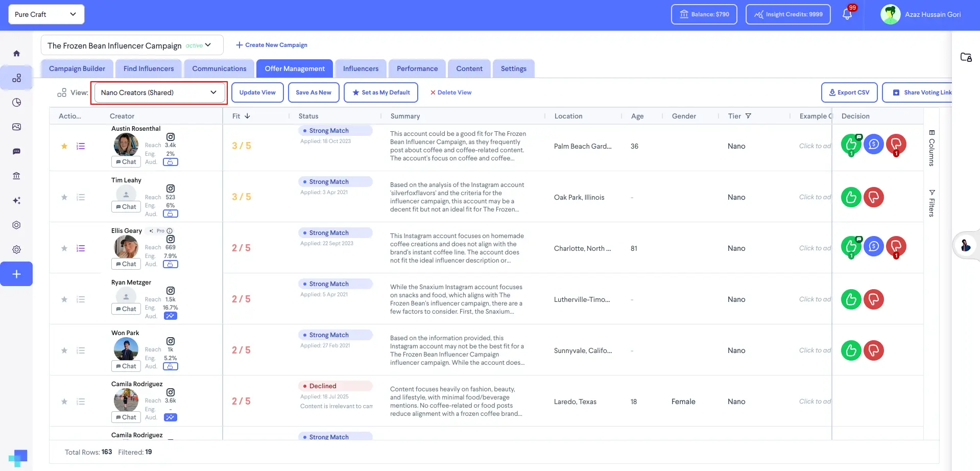
Task: Open the chat messages sidebar icon
Action: point(16,151)
